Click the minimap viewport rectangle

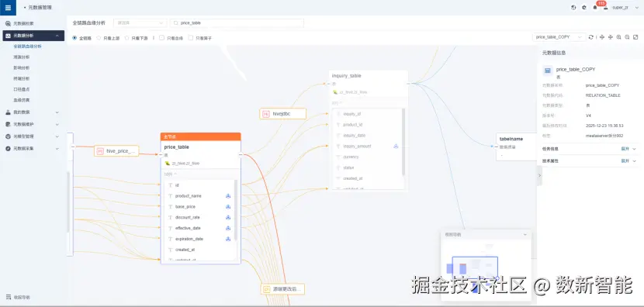coord(475,267)
